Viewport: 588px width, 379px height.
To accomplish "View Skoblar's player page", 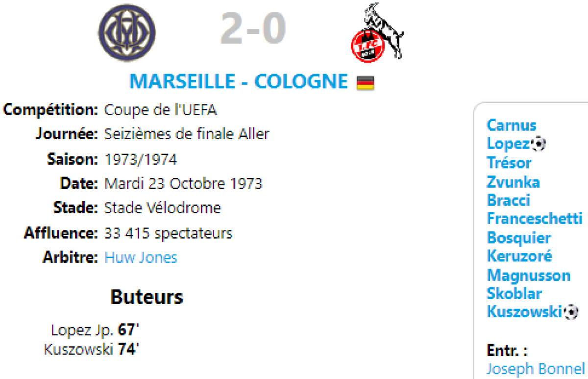I will [x=514, y=293].
